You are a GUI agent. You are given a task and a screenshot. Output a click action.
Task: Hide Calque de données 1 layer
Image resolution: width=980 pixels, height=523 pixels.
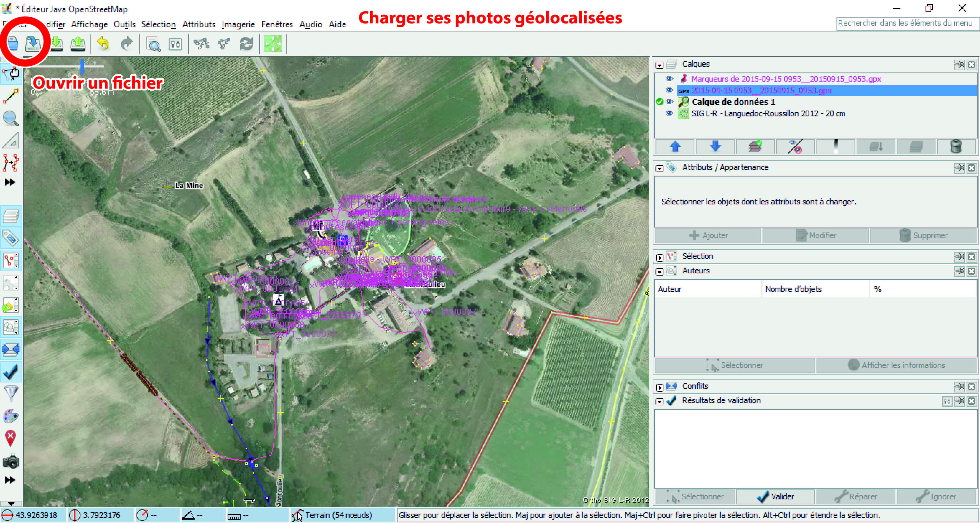[x=669, y=102]
